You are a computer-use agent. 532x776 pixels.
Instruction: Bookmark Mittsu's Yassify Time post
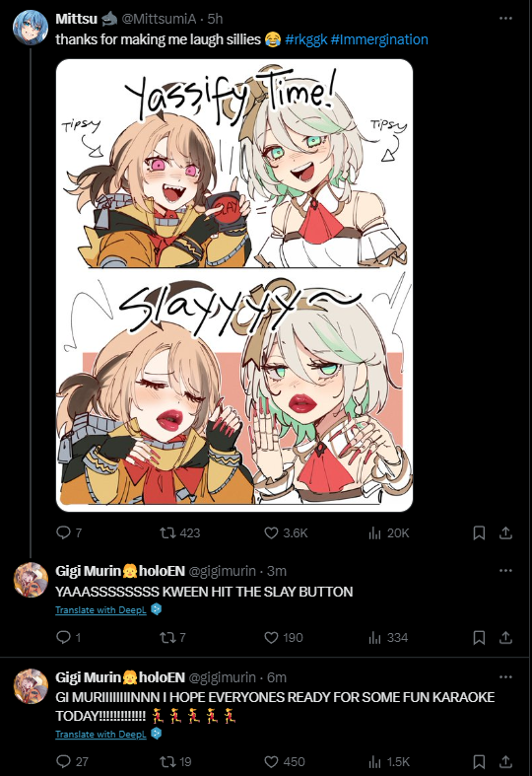pyautogui.click(x=479, y=533)
